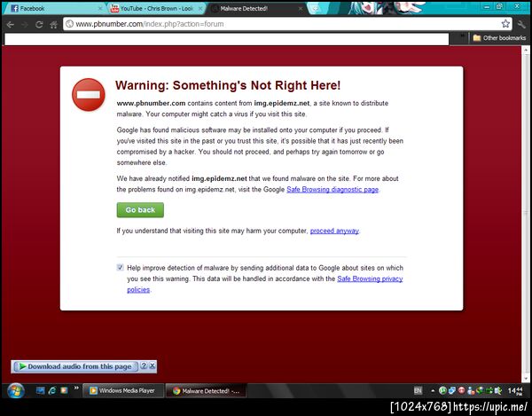This screenshot has height=416, width=532.
Task: Go to the browser home page
Action: (x=53, y=25)
